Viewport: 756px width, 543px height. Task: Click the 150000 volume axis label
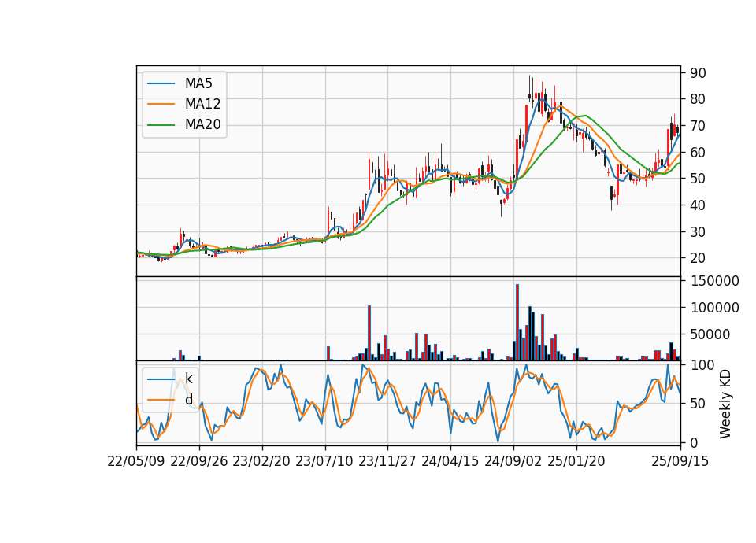(x=714, y=281)
